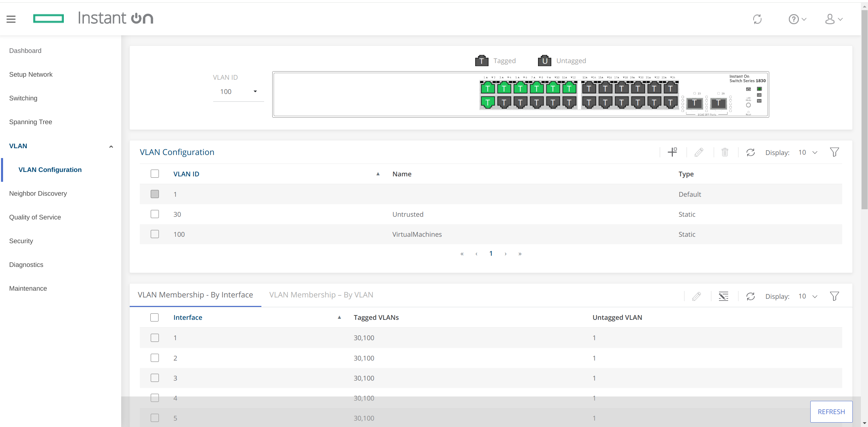868x427 pixels.
Task: Click the clear membership settings icon
Action: (723, 296)
